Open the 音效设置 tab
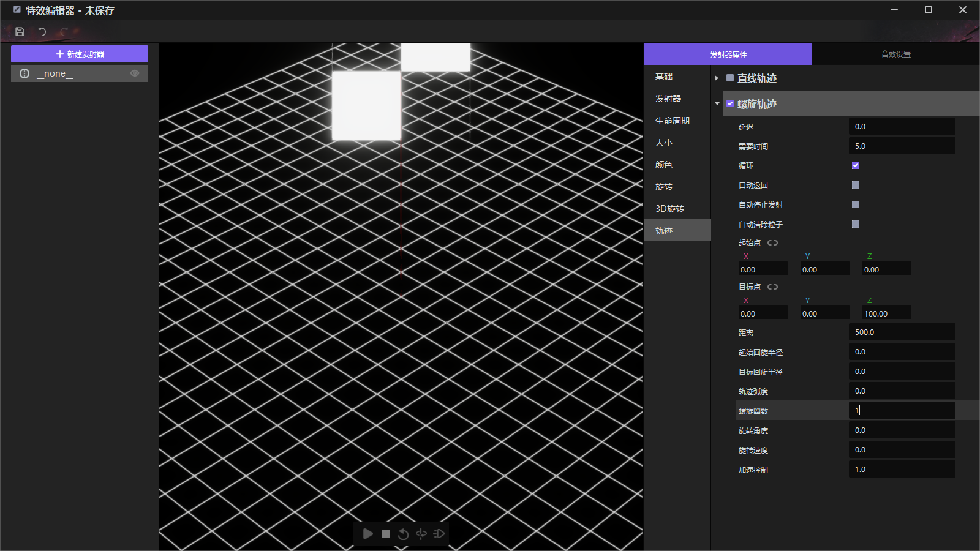This screenshot has width=980, height=551. click(896, 54)
